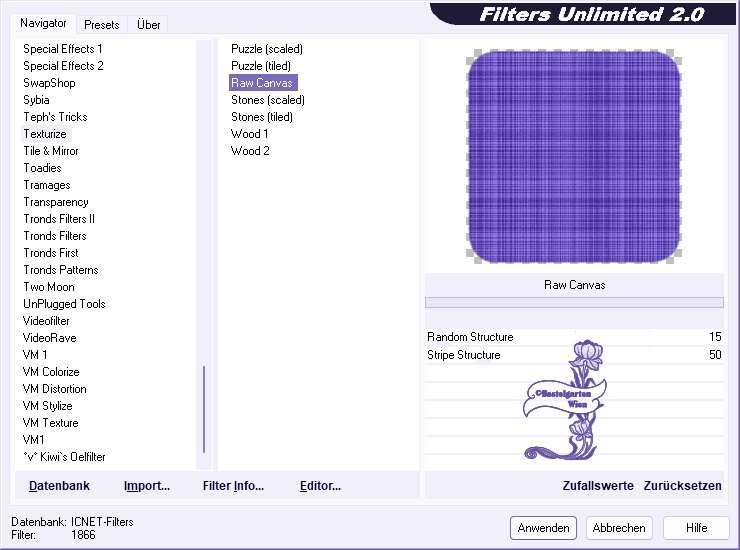Click Zufallswerte to randomize values
This screenshot has width=740, height=550.
598,485
